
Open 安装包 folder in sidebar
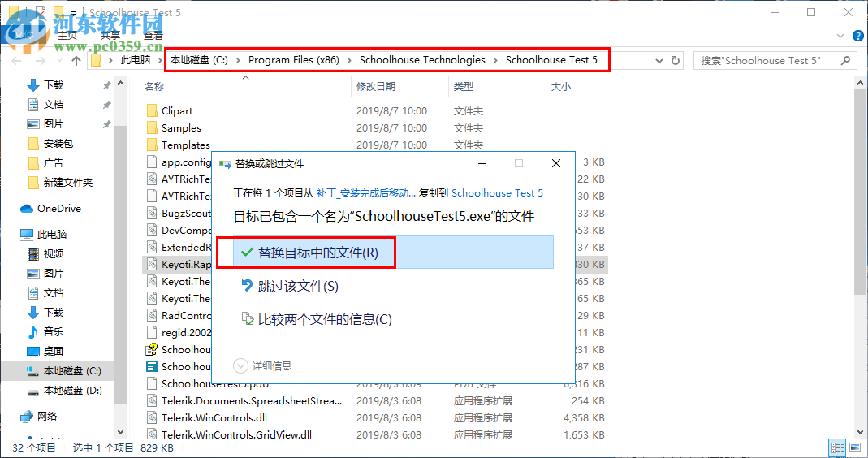click(x=58, y=144)
